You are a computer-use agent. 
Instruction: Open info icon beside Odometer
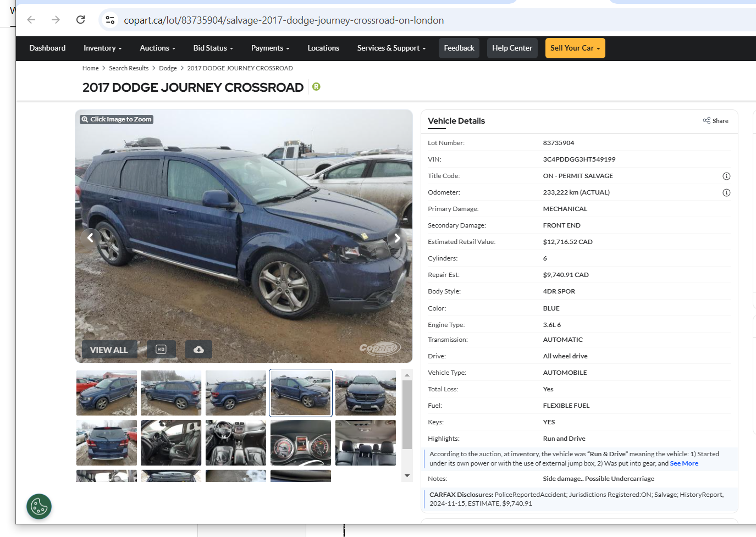pos(726,193)
